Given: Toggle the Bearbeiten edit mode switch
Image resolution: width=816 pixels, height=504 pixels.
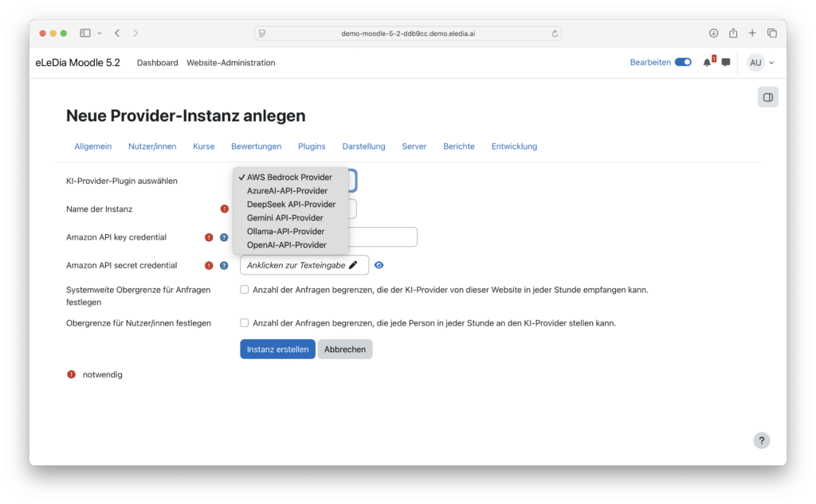Looking at the screenshot, I should click(683, 63).
